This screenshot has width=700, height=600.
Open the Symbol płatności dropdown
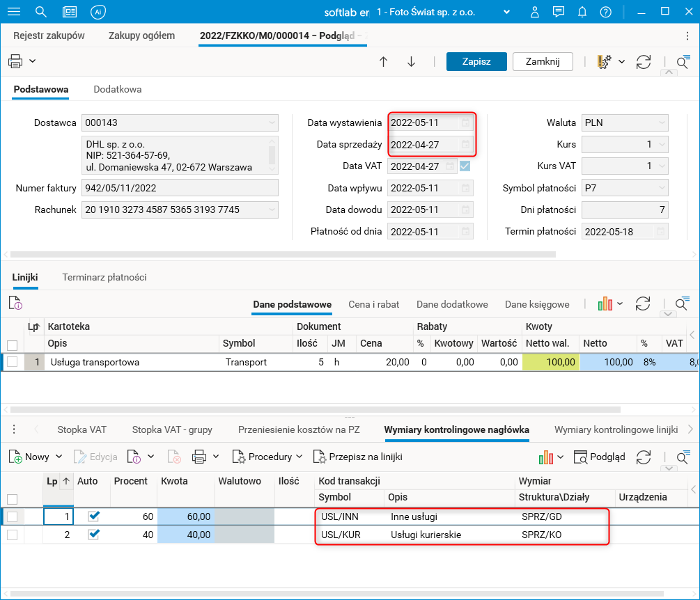pyautogui.click(x=662, y=188)
